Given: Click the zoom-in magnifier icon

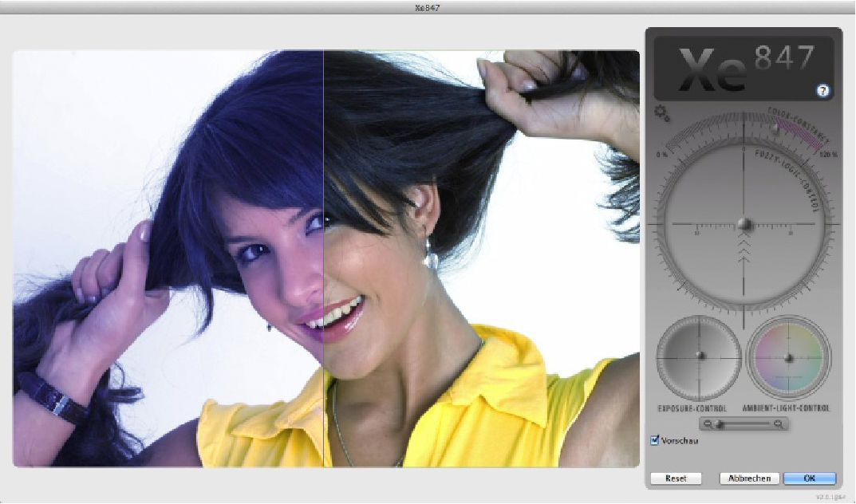Looking at the screenshot, I should pyautogui.click(x=779, y=423).
